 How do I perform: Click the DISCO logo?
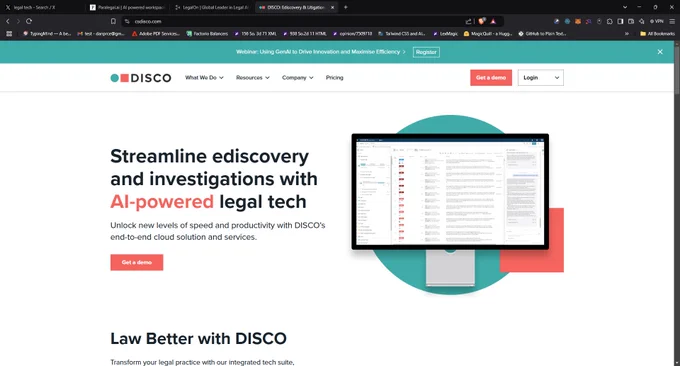click(x=141, y=78)
